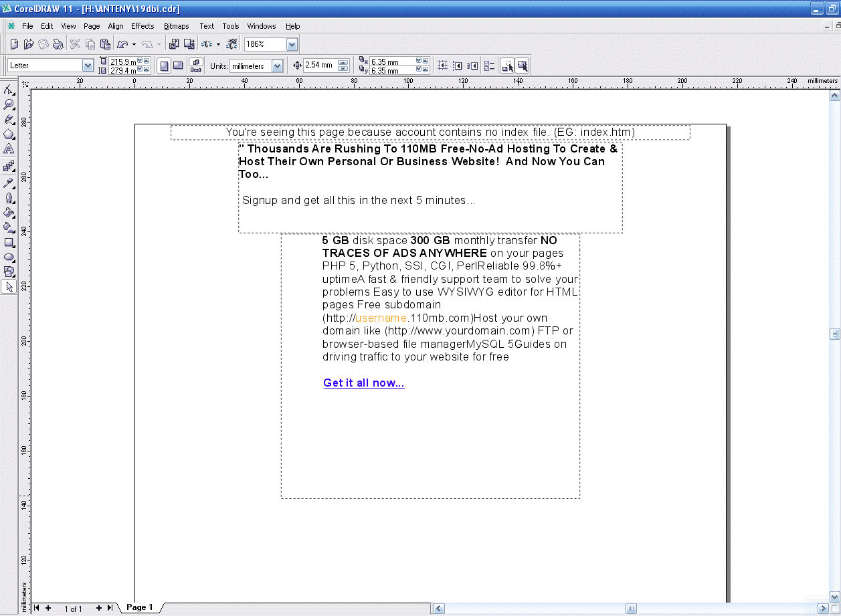The height and width of the screenshot is (616, 841).
Task: Click the Copy icon
Action: pos(90,44)
